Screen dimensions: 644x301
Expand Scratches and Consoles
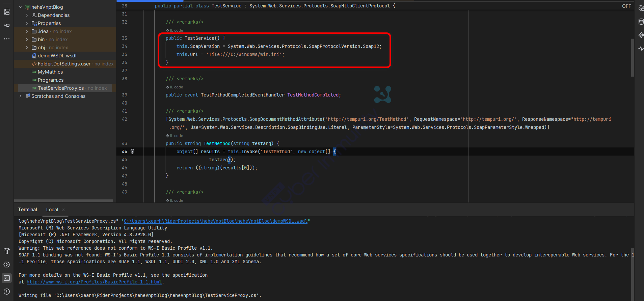point(21,96)
